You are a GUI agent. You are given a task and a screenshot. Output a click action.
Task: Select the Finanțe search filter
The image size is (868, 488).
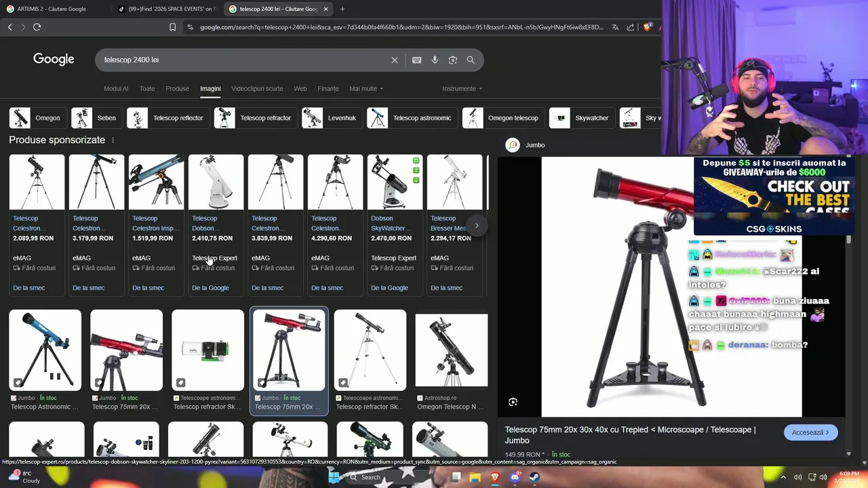328,89
